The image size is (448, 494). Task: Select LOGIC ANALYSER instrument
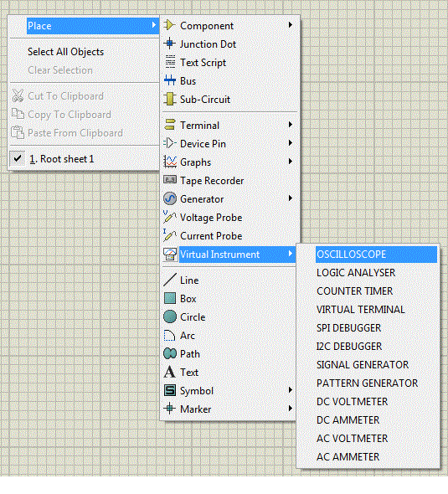pyautogui.click(x=356, y=272)
